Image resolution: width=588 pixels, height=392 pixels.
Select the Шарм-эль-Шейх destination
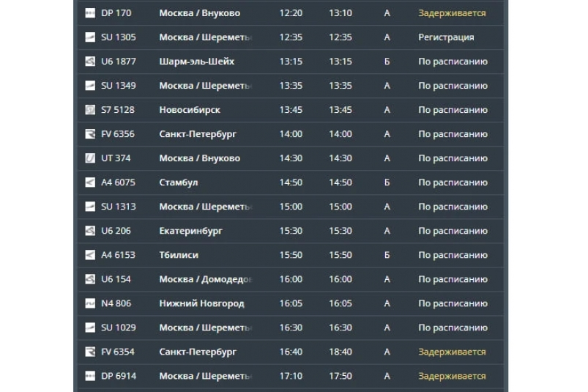(x=196, y=62)
